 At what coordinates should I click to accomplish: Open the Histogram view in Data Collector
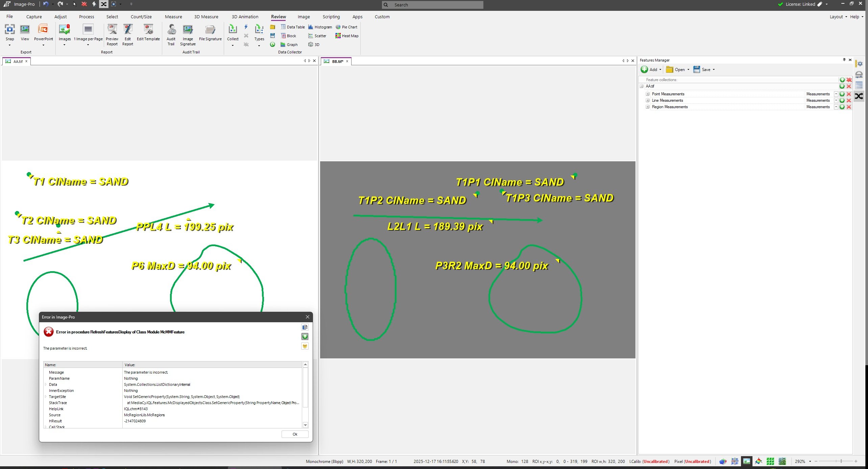point(320,27)
